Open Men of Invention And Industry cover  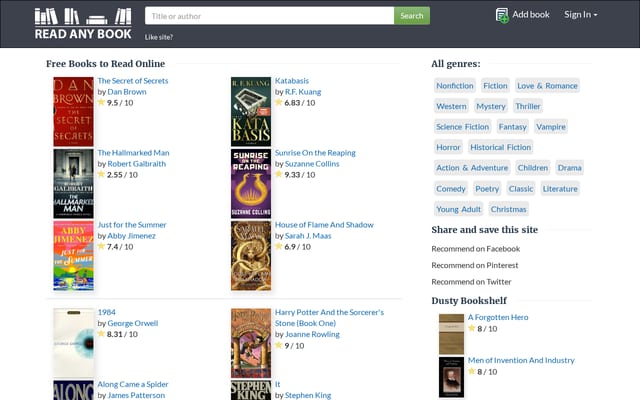click(451, 377)
